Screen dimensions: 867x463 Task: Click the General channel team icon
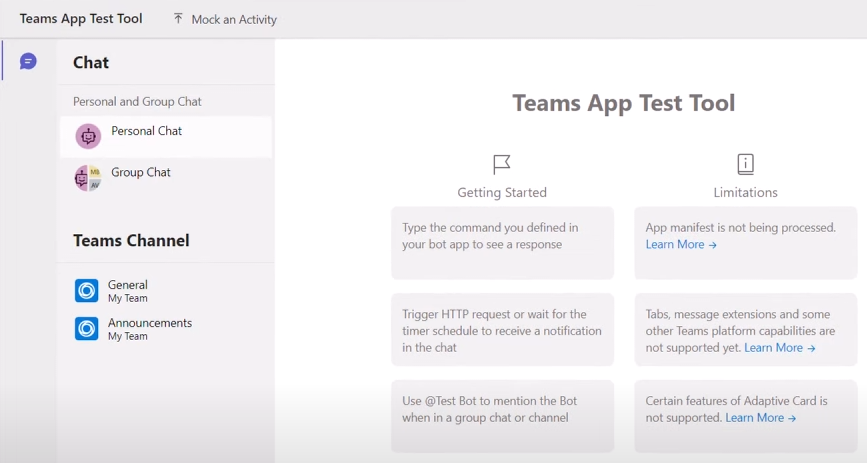(x=87, y=290)
